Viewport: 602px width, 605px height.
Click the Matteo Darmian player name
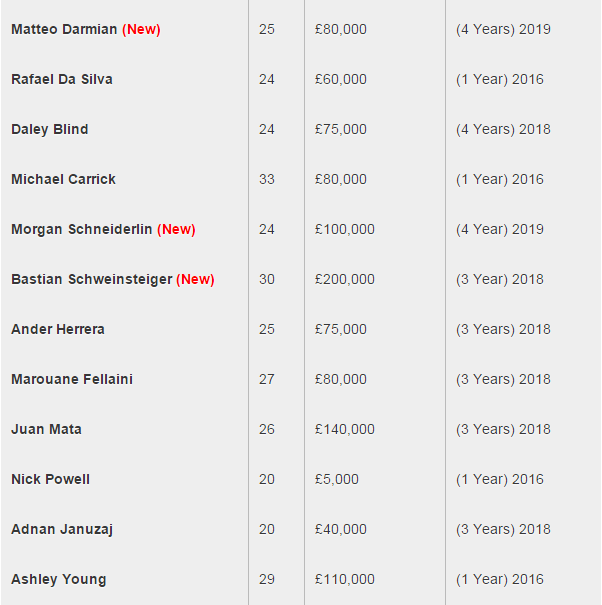[64, 29]
